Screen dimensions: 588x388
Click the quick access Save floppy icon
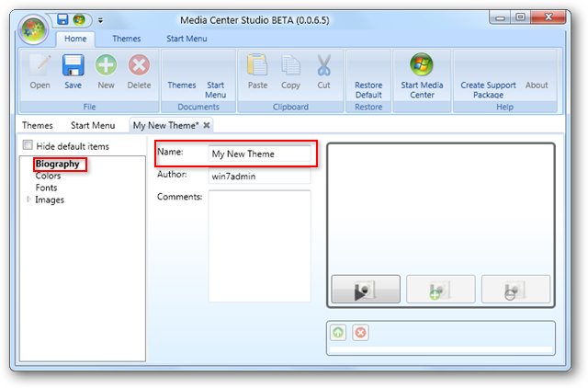(x=62, y=19)
